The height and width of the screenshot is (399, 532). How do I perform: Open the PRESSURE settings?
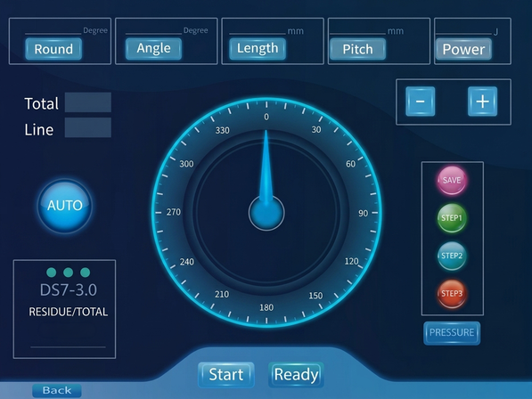pos(452,333)
